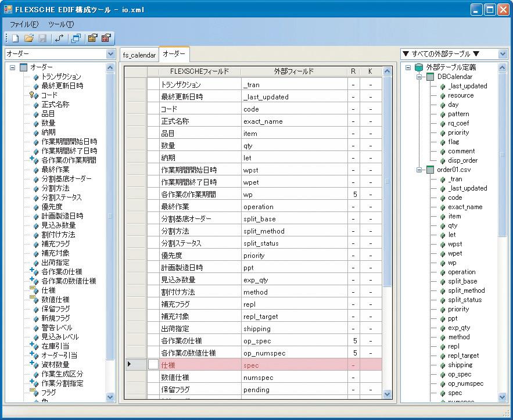
Task: Click the plus-field icon beside 各作業の作業期間 in left tree
Action: [x=34, y=160]
